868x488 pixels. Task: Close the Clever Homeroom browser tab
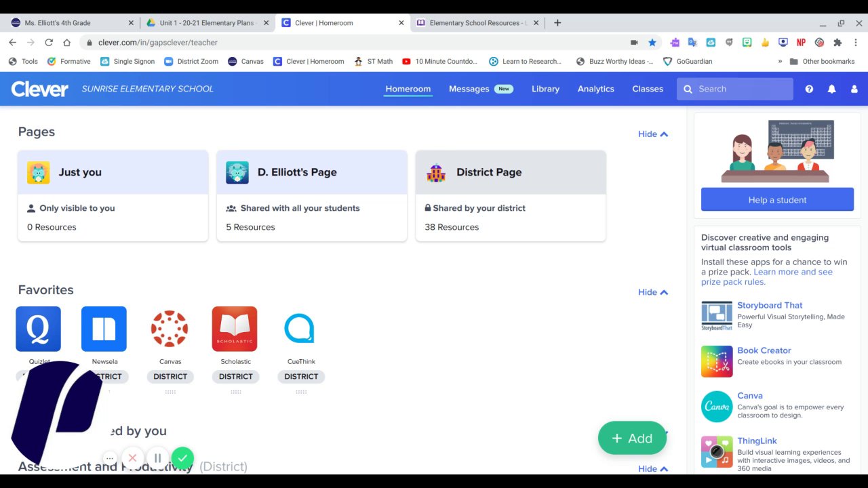tap(401, 22)
